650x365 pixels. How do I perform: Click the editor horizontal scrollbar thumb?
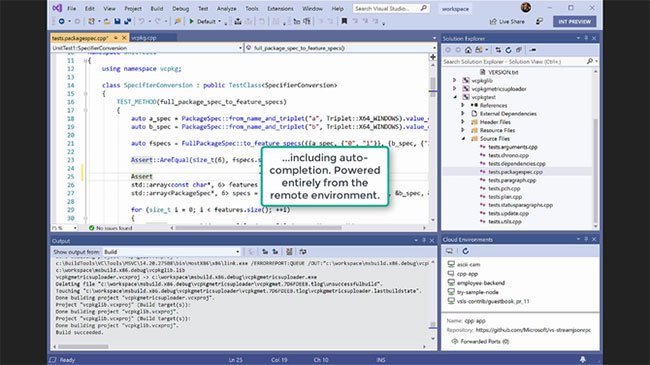[258, 228]
